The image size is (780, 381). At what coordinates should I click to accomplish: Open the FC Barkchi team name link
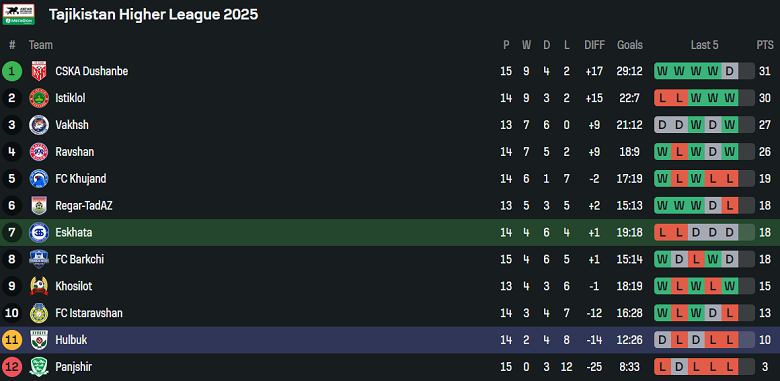(80, 259)
